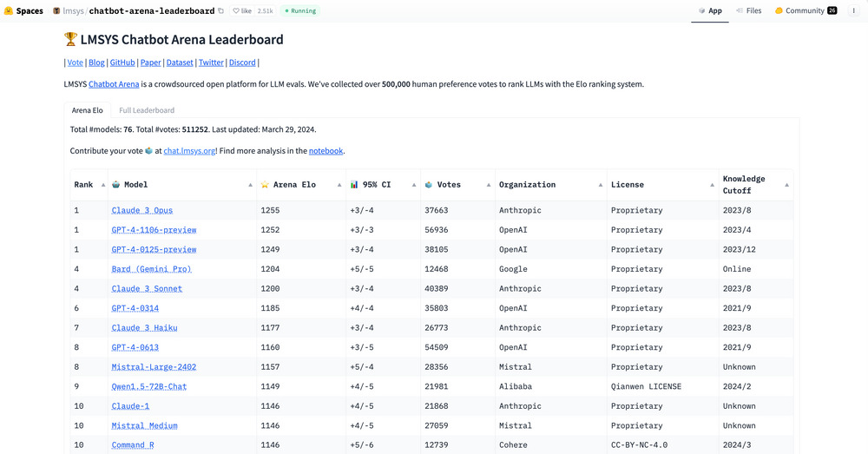Switch to Full Leaderboard tab
868x454 pixels.
pyautogui.click(x=147, y=110)
